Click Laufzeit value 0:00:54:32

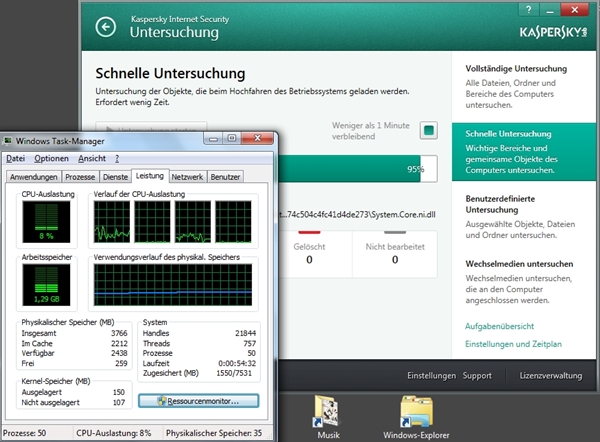pos(237,363)
